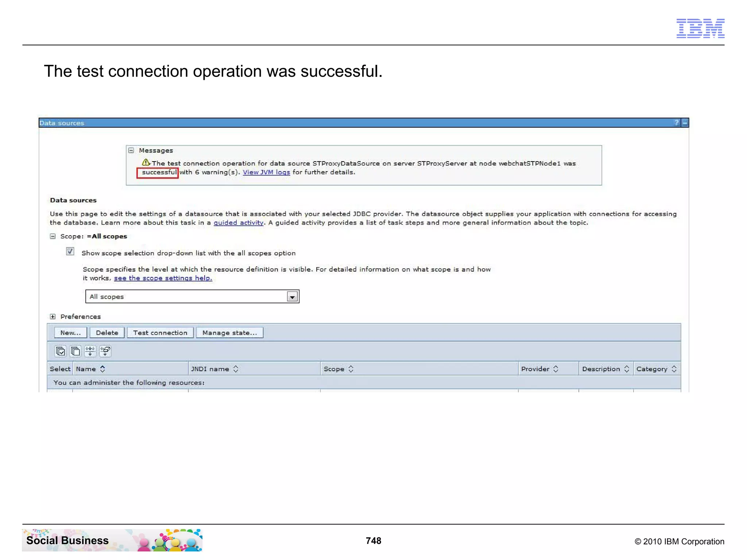This screenshot has height=560, width=747.
Task: Open the View JVM logs link
Action: click(x=266, y=172)
